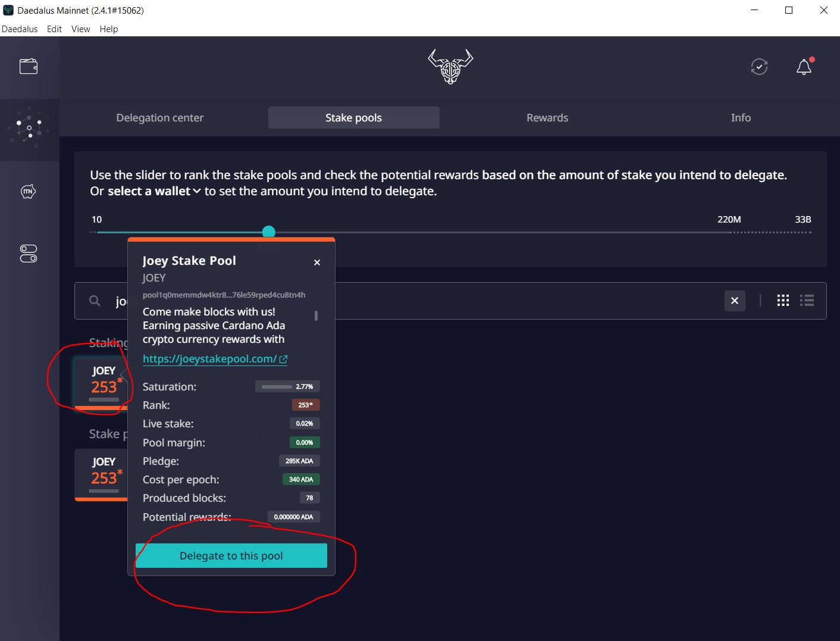Viewport: 840px width, 641px height.
Task: Click the produced blocks value 78
Action: click(309, 498)
